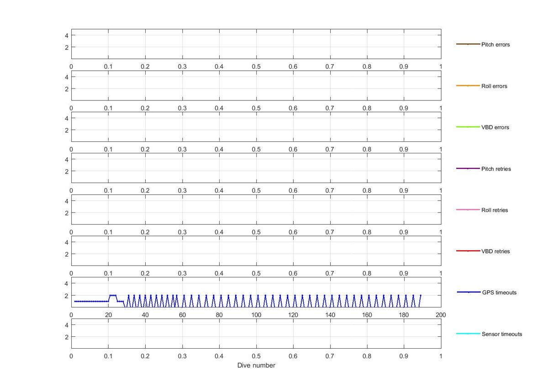
Task: Click the GPS timeouts legend label
Action: [499, 293]
